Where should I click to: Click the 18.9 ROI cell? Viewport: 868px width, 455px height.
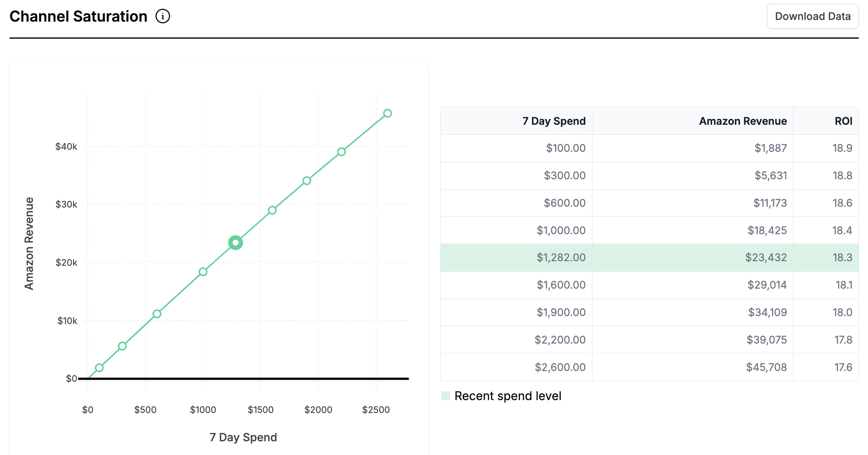(842, 148)
